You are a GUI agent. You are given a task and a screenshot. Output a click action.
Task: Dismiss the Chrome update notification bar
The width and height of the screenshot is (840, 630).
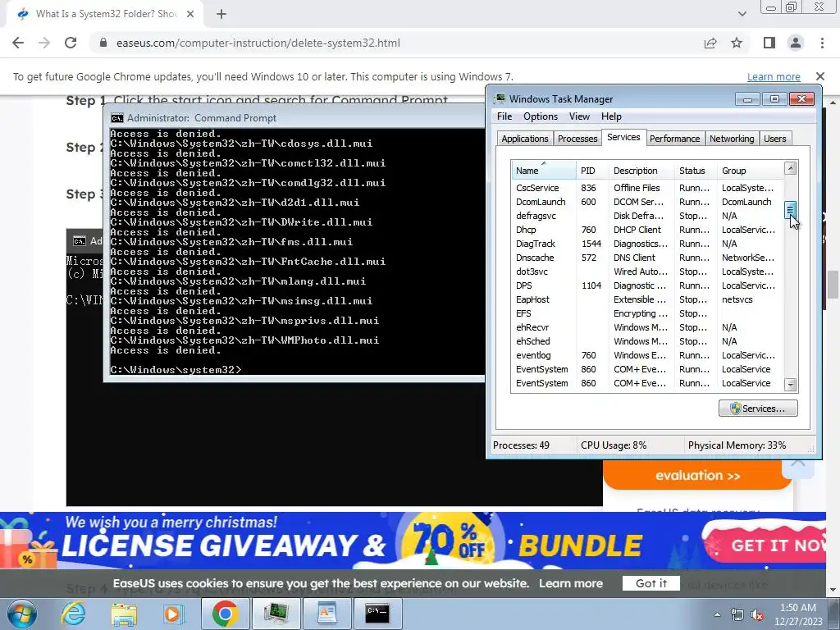pos(820,76)
